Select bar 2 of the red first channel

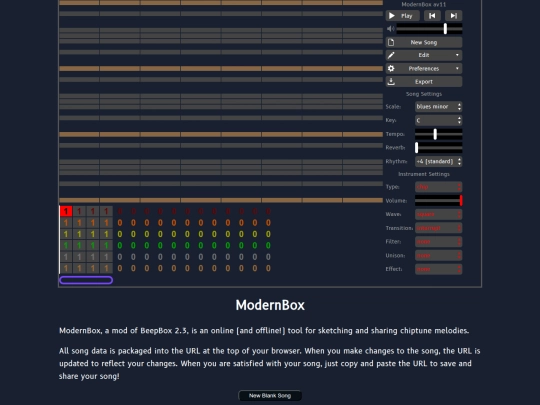coord(79,211)
